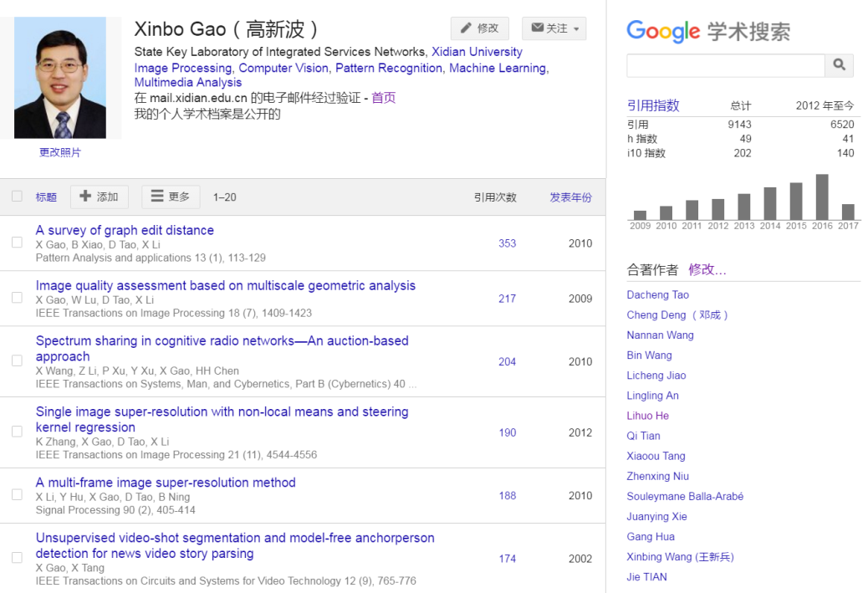Open the Xidian University link
This screenshot has height=593, width=868.
point(477,52)
